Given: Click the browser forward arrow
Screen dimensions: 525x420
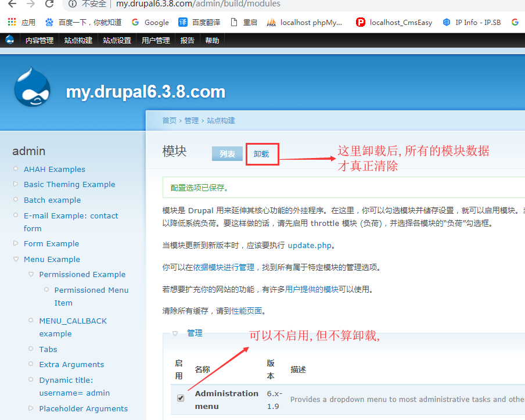Looking at the screenshot, I should click(x=30, y=4).
